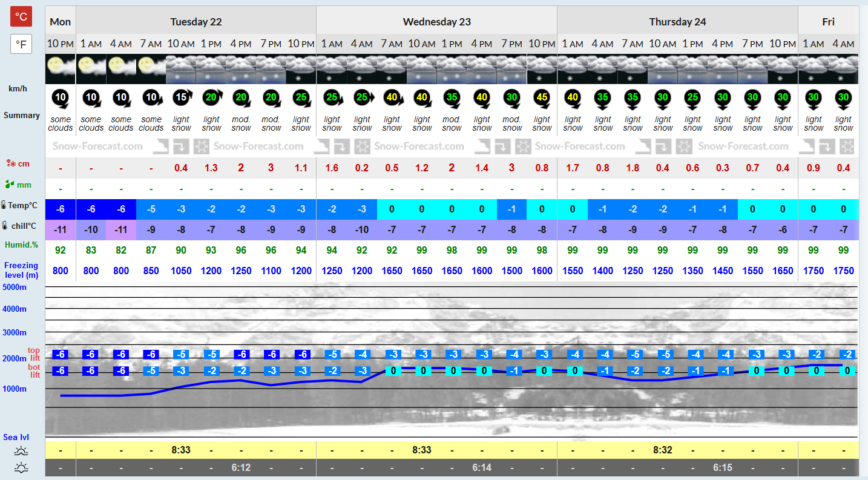This screenshot has height=480, width=868.
Task: Click the sunset icon below the sunrise row
Action: coord(22,467)
